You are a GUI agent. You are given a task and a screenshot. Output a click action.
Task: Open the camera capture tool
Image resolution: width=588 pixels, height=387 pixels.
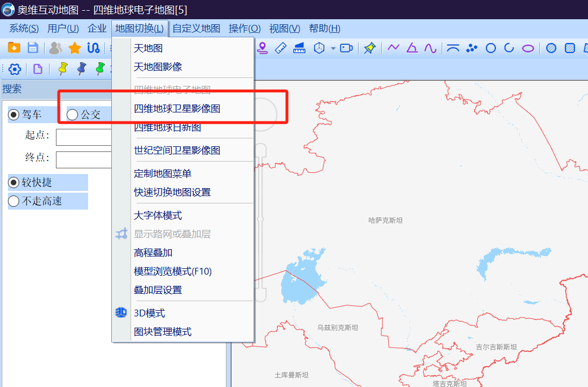click(346, 48)
